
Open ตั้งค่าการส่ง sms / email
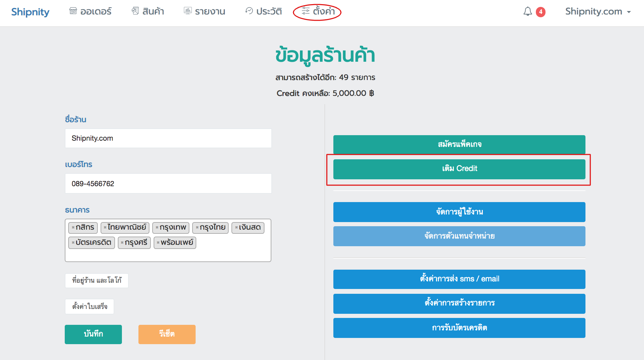459,279
